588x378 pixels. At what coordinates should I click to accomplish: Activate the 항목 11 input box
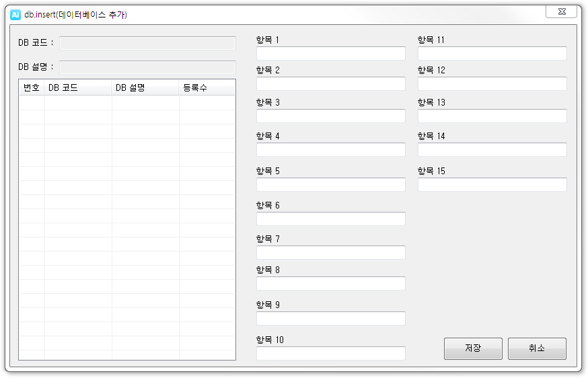point(492,53)
